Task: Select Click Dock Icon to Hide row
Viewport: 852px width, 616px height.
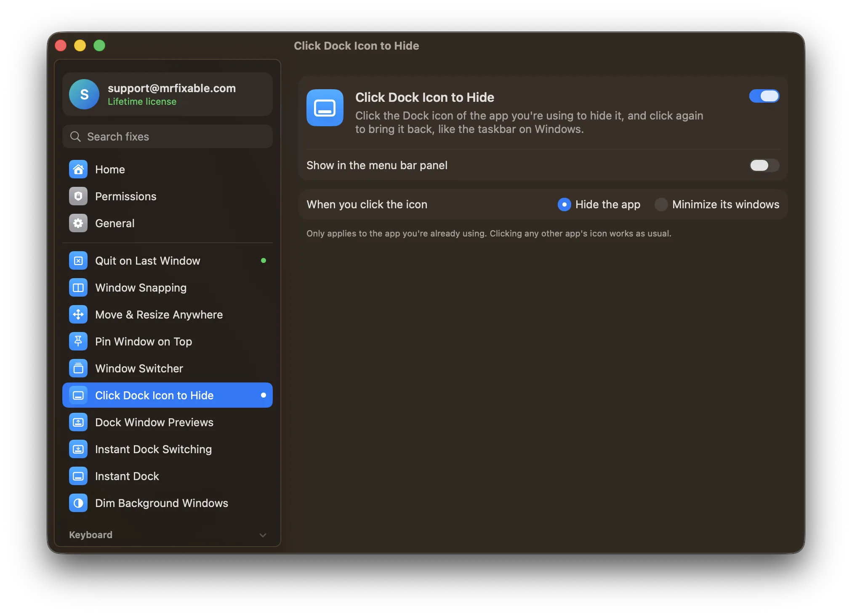Action: (168, 396)
